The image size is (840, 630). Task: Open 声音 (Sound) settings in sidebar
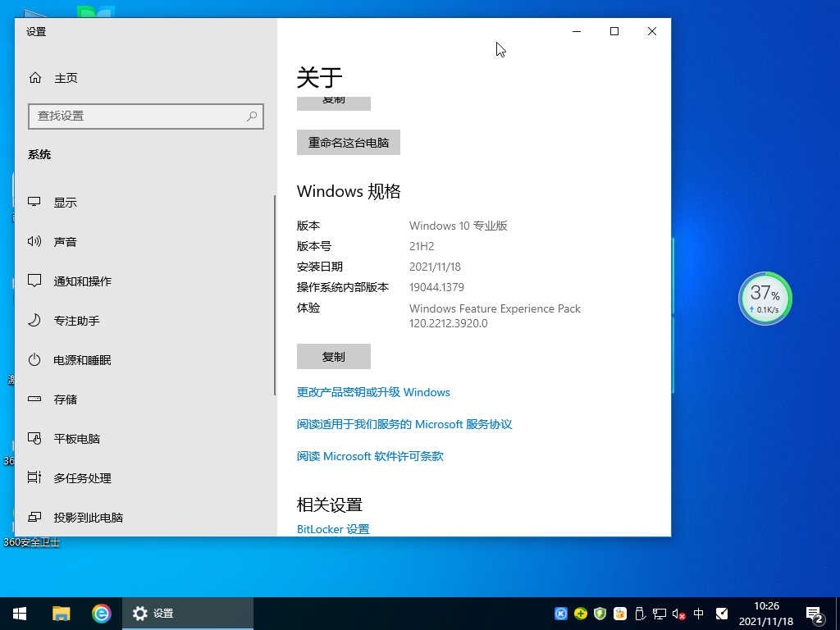66,241
